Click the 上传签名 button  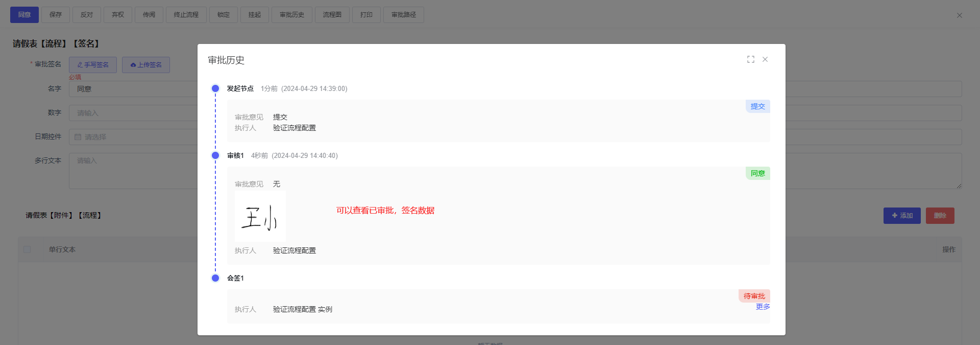tap(146, 65)
